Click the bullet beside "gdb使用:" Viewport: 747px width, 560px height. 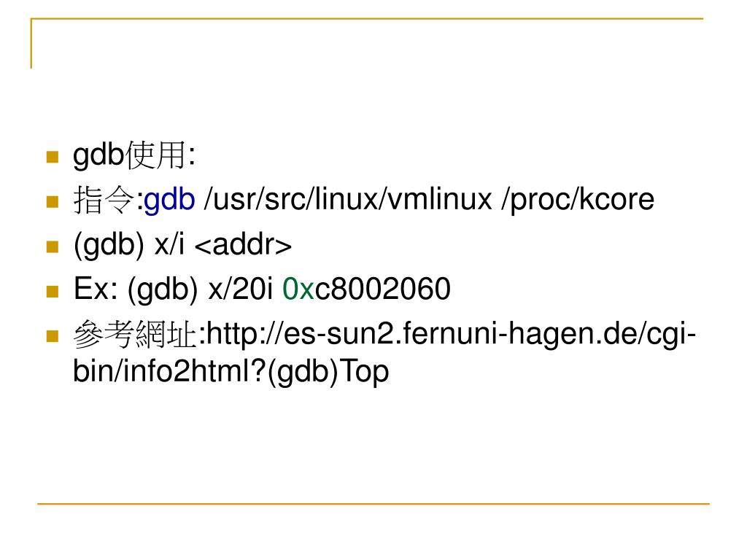[53, 157]
